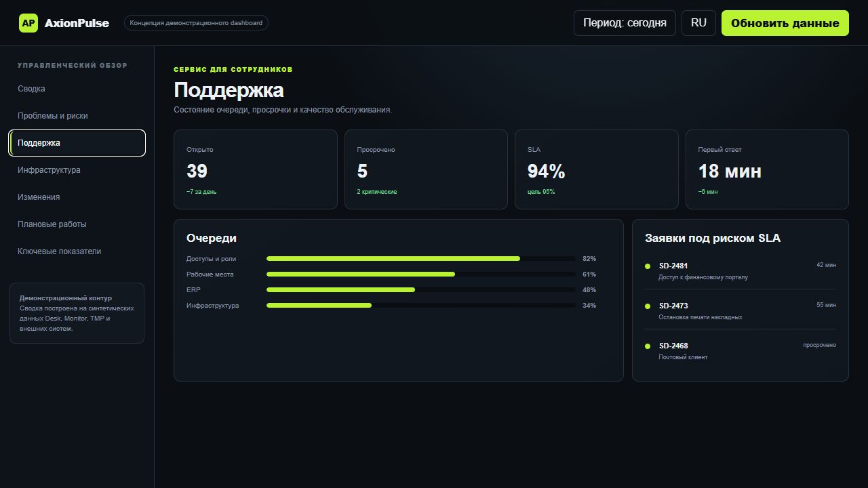Open the Просрочено 5 card

tap(426, 169)
